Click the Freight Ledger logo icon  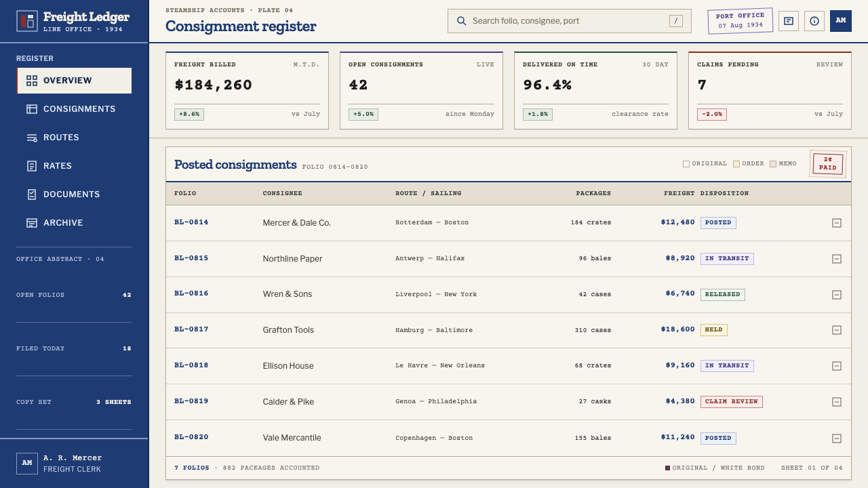27,21
